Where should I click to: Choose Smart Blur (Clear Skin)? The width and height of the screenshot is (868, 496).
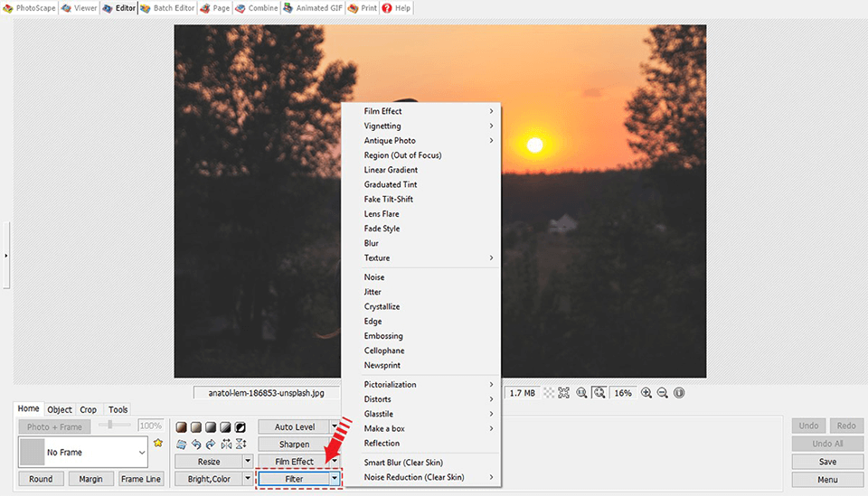coord(421,463)
